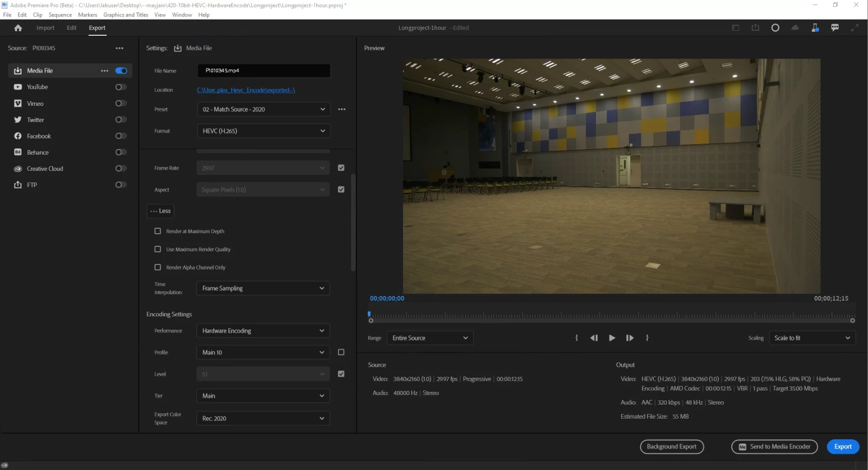Open the Range Entire Source dropdown
This screenshot has height=470, width=868.
point(430,338)
